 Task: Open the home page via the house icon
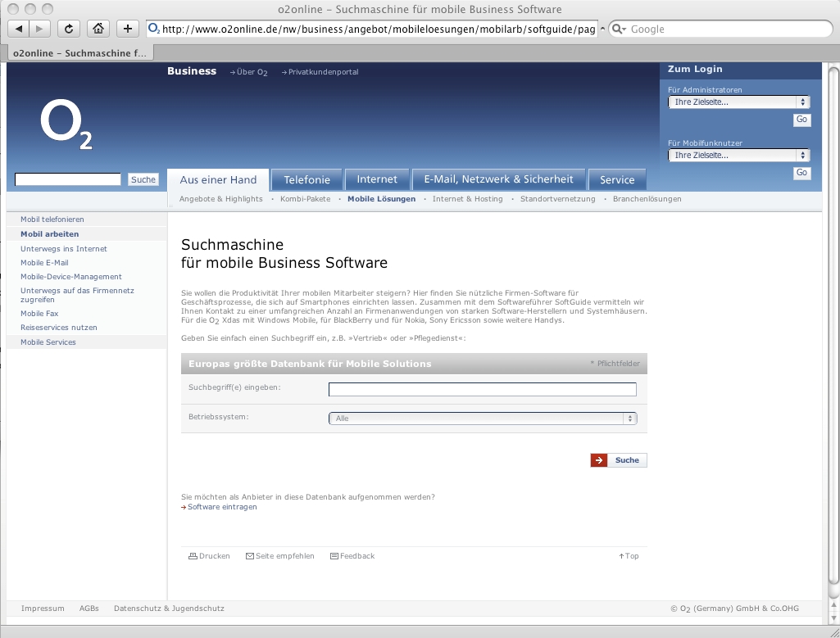[98, 29]
